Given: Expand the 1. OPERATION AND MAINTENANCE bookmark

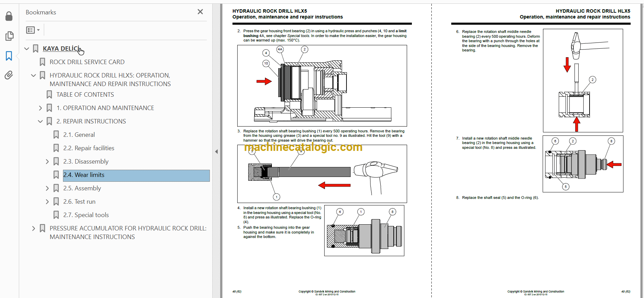Looking at the screenshot, I should (40, 108).
